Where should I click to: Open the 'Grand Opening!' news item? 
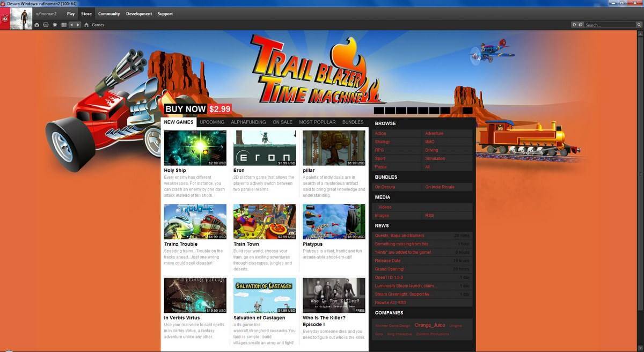point(390,269)
